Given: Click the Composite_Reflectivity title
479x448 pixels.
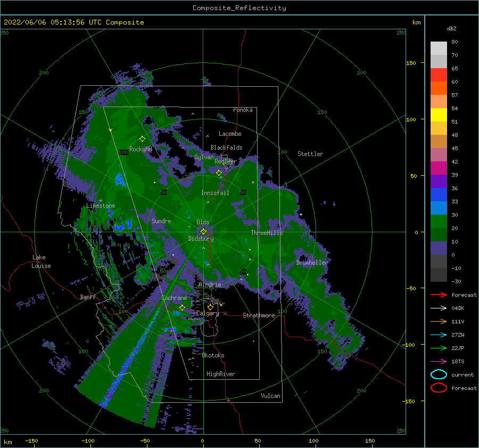Looking at the screenshot, I should click(240, 8).
